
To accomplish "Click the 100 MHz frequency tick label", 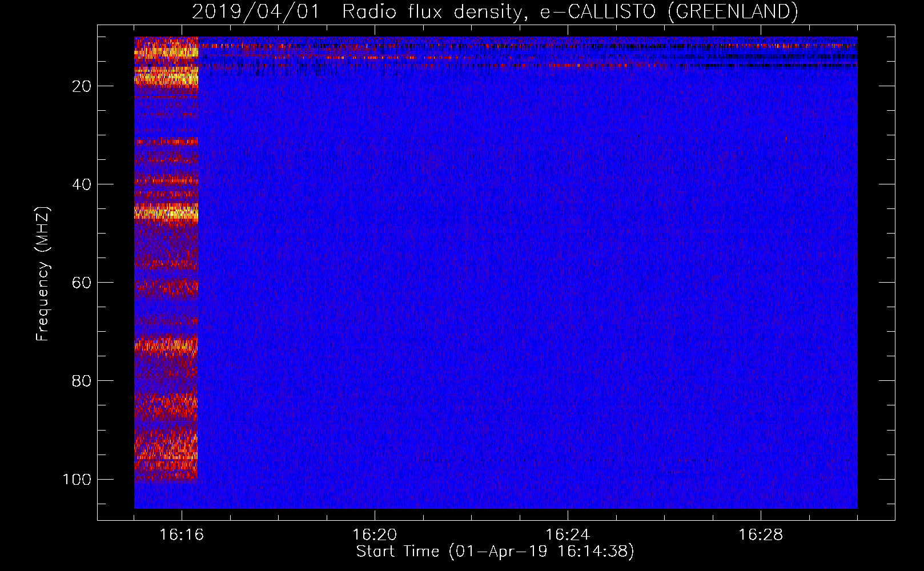I will coord(77,479).
